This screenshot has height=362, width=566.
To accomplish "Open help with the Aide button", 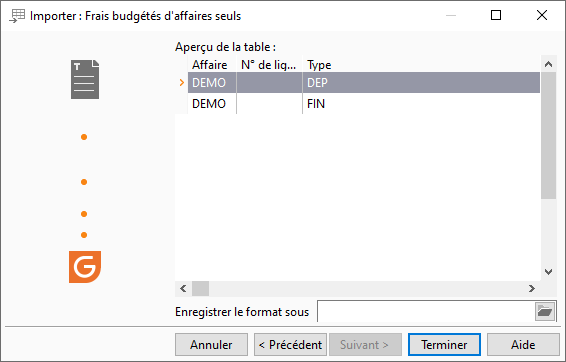I will [x=523, y=345].
